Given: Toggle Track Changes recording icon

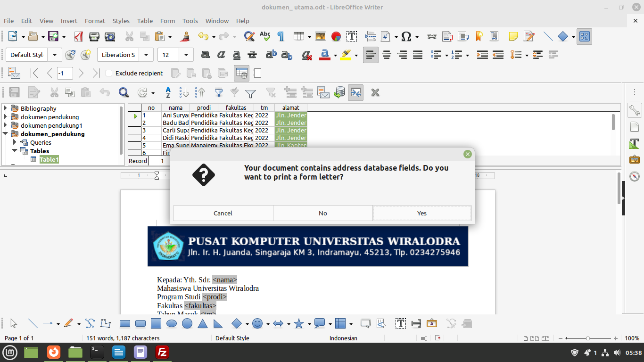Looking at the screenshot, I should [529, 36].
